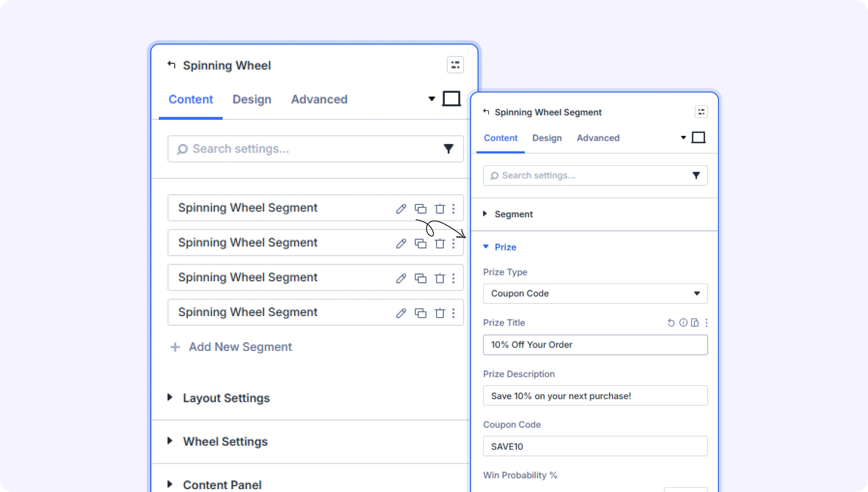Image resolution: width=868 pixels, height=492 pixels.
Task: Open Content tab in Spinning Wheel panel
Action: coord(191,99)
